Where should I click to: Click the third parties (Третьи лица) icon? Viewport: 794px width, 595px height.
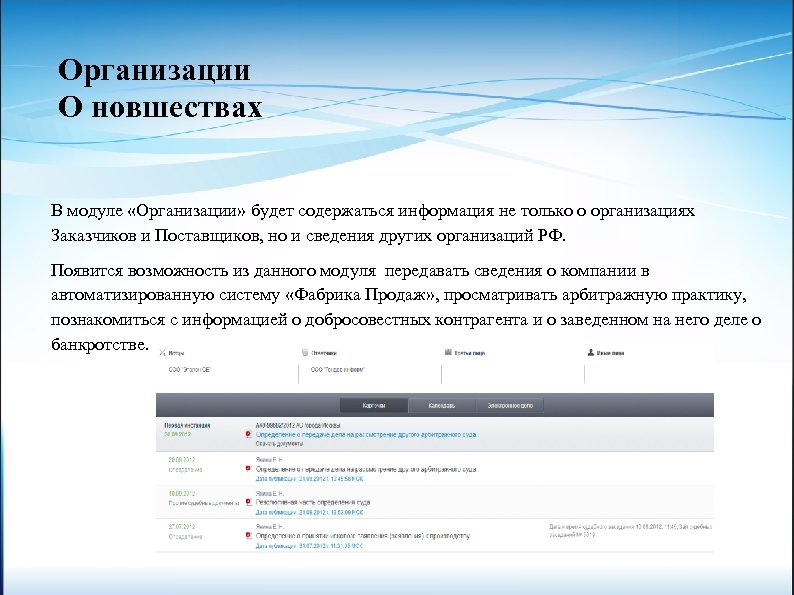pos(448,352)
